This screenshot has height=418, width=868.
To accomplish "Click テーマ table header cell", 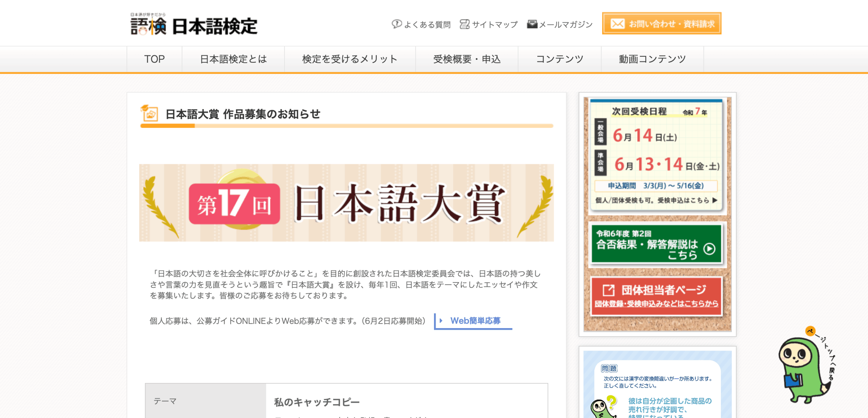I will [x=205, y=401].
